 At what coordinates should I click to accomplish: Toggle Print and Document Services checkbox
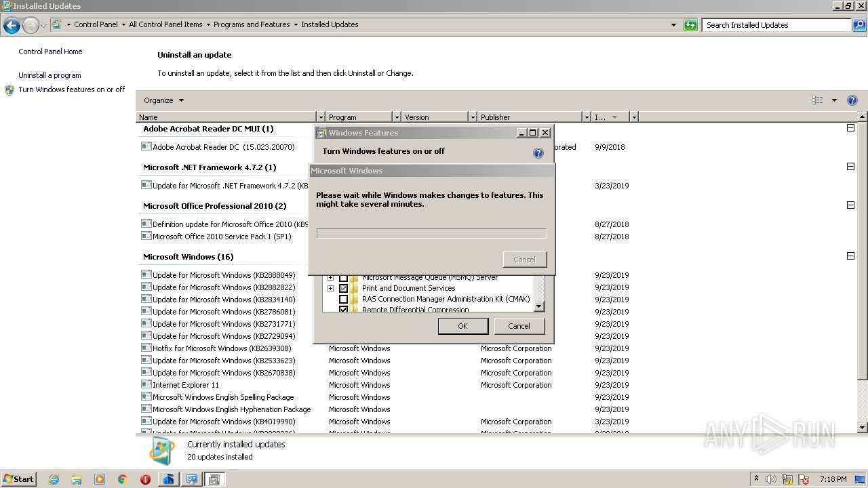pos(343,288)
